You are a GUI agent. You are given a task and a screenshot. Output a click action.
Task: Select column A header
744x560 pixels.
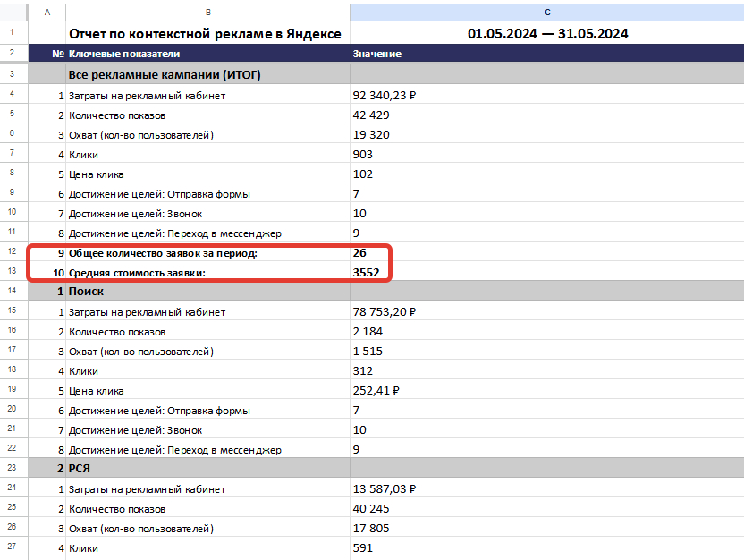click(x=47, y=13)
